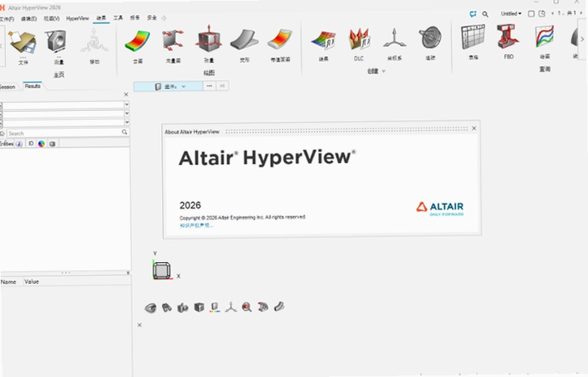Expand the Create group arrow in the ribbon
The image size is (588, 377).
coord(383,71)
